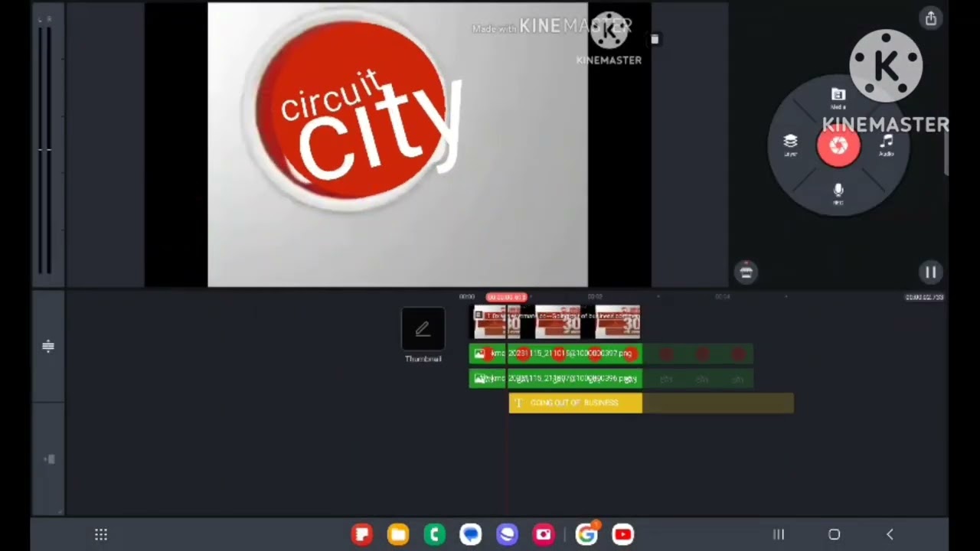Show recent apps with the navigation button

pos(779,534)
